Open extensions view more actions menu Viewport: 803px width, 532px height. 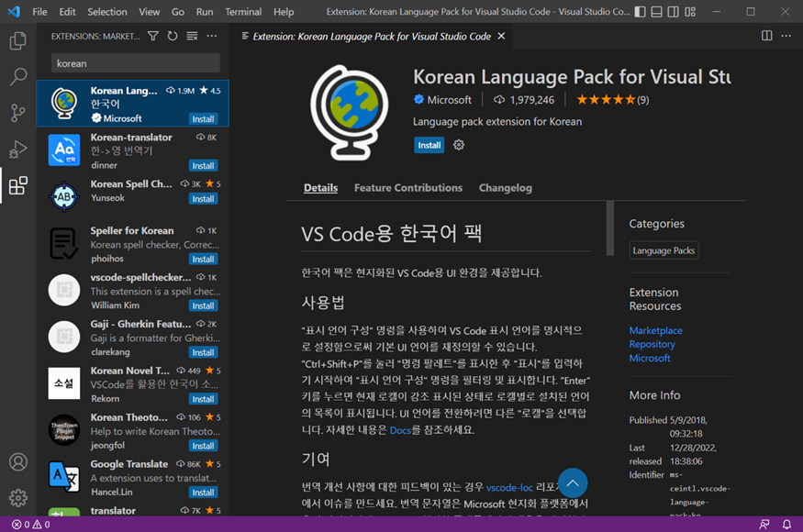click(x=211, y=36)
